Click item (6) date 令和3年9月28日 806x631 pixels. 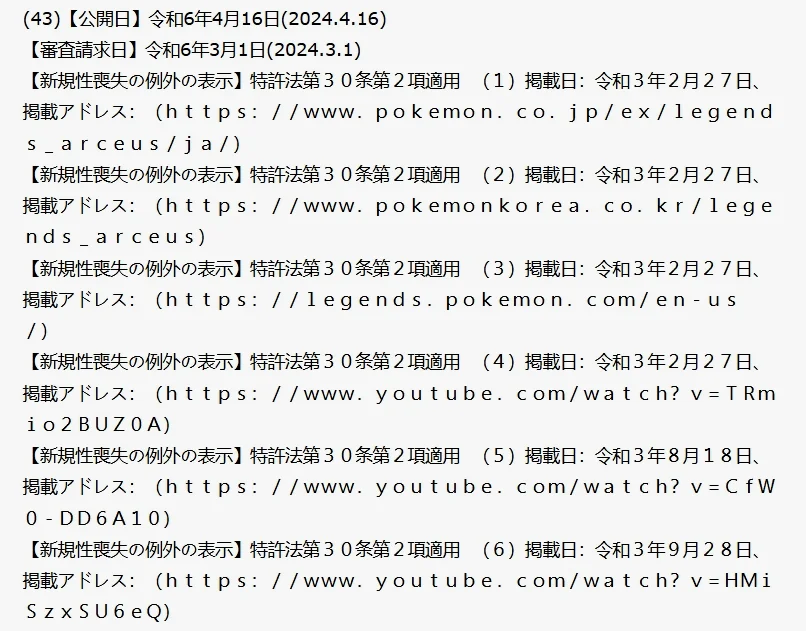tap(674, 550)
